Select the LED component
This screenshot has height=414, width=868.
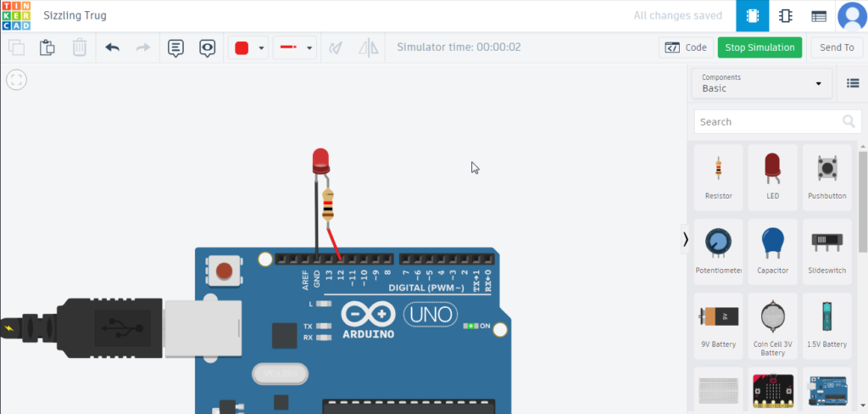click(x=773, y=177)
